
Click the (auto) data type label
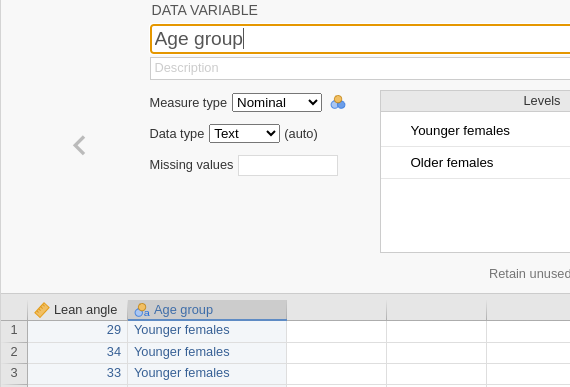tap(301, 134)
